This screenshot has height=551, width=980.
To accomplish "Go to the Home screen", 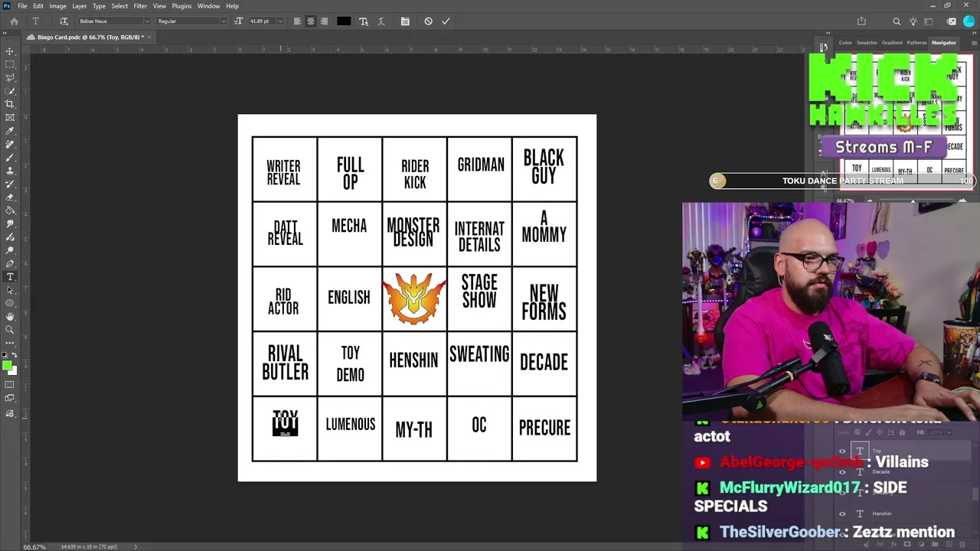I will (14, 21).
